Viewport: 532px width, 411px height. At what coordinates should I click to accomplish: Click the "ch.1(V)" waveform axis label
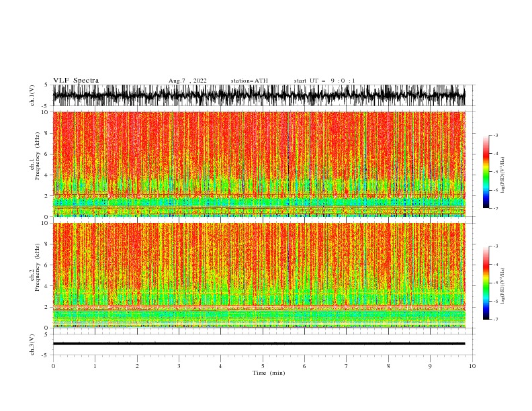click(32, 95)
